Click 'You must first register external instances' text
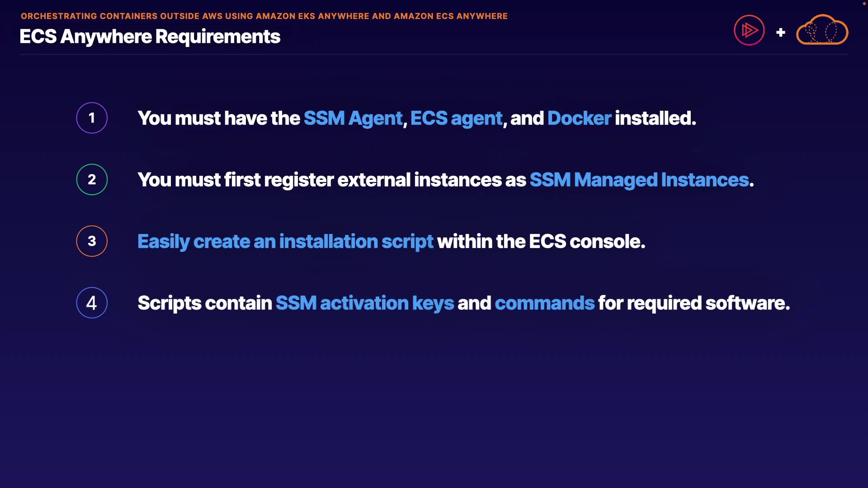Image resolution: width=868 pixels, height=488 pixels. [332, 180]
